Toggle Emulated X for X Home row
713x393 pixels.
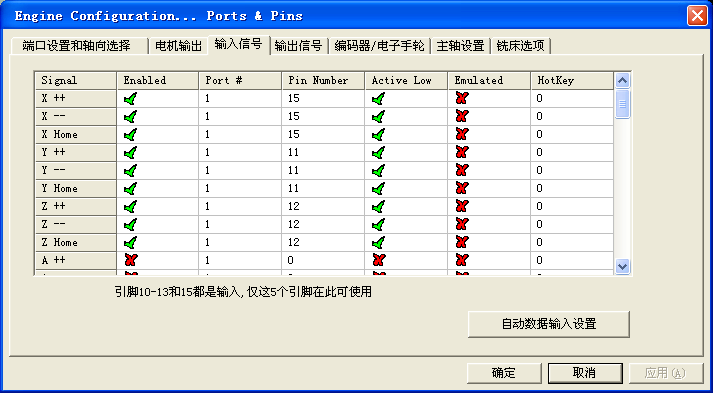tap(462, 135)
